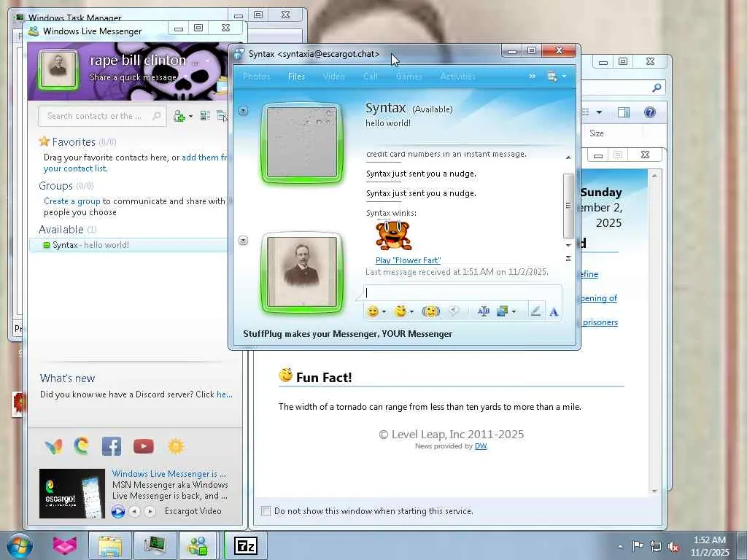Check 'Do not show this window' checkbox

[x=266, y=511]
